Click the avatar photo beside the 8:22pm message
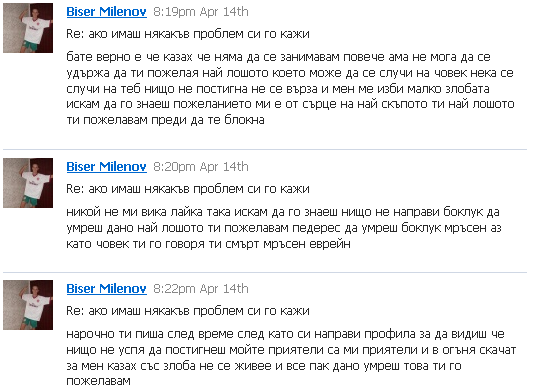The image size is (534, 392). (28, 305)
